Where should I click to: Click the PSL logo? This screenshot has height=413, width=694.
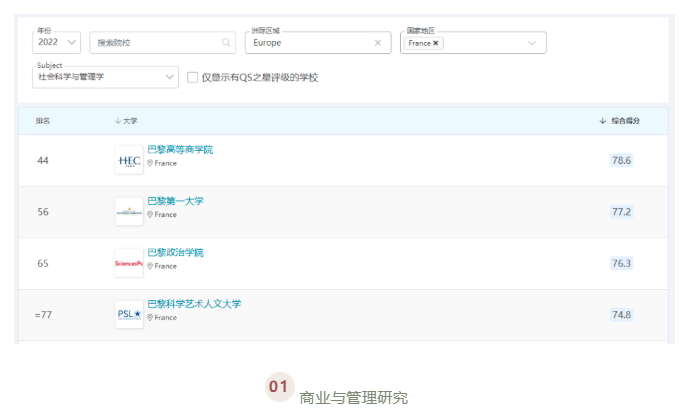129,315
